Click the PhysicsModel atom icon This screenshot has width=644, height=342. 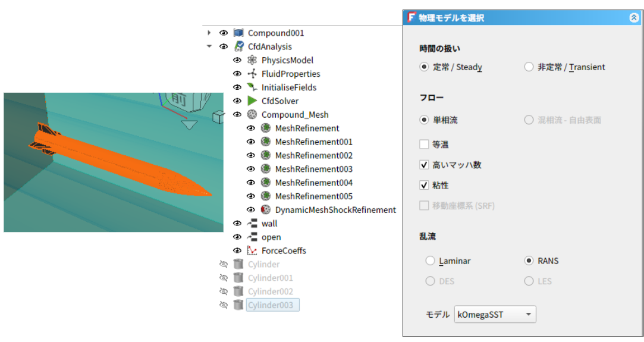252,60
